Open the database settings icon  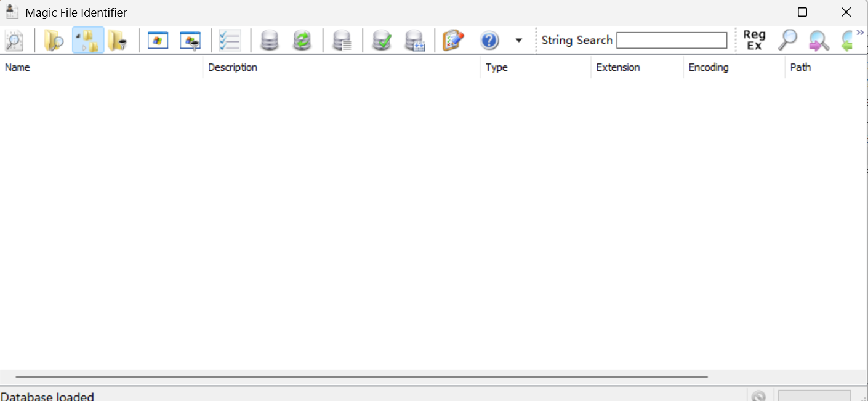tap(415, 40)
